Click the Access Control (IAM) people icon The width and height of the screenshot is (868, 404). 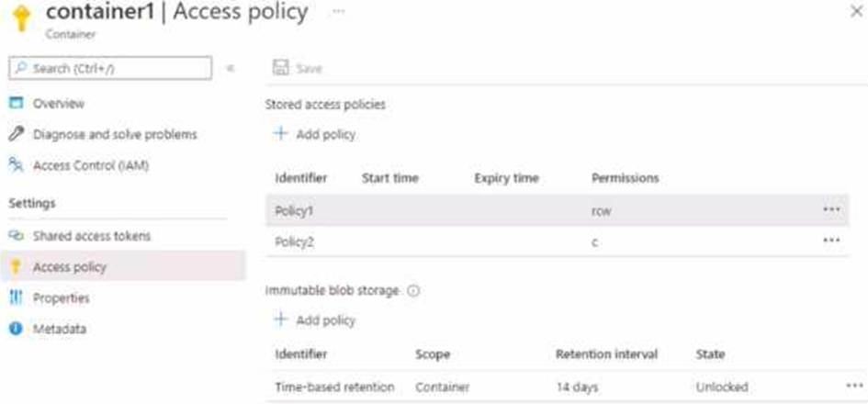16,165
